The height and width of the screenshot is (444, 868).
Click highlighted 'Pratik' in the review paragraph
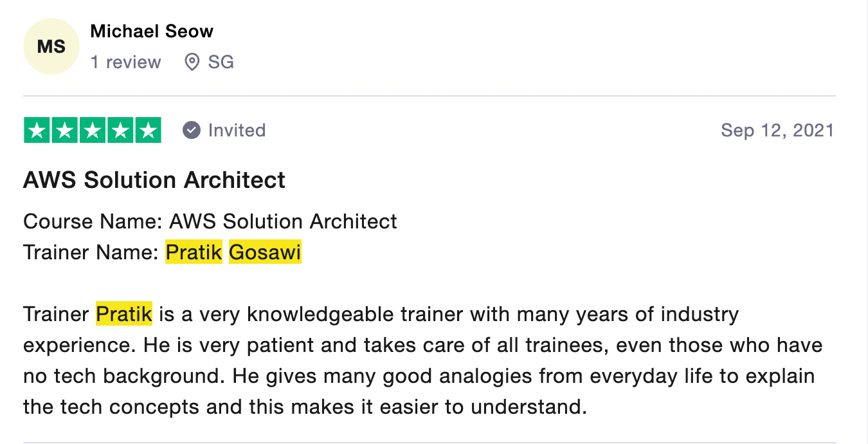pyautogui.click(x=124, y=315)
